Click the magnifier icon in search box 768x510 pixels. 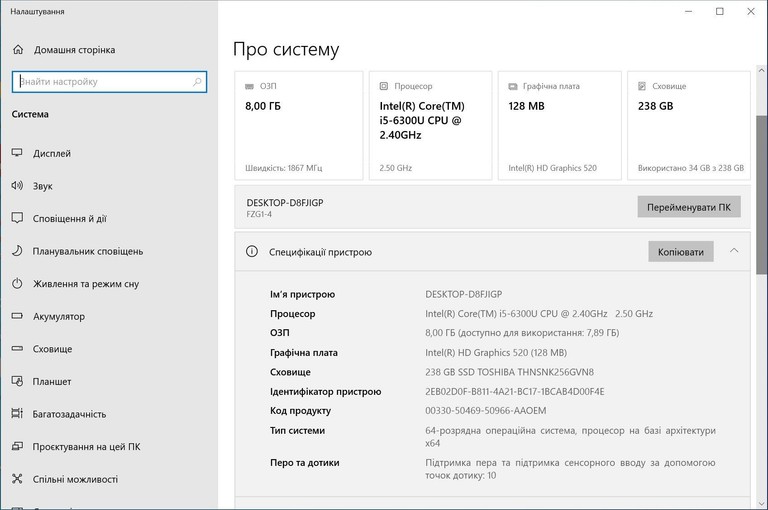click(x=197, y=82)
